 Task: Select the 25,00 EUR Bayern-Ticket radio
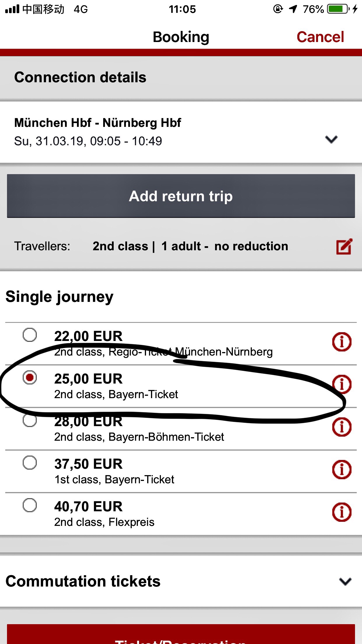tap(30, 377)
